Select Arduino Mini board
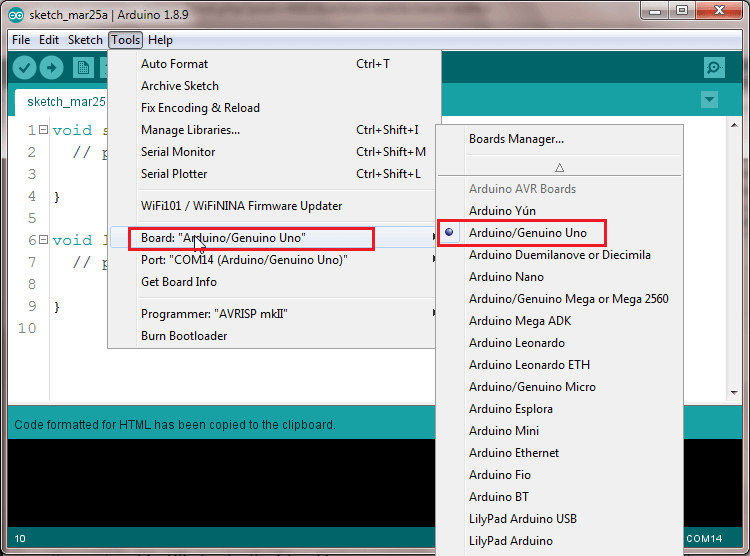This screenshot has height=556, width=750. 560,431
